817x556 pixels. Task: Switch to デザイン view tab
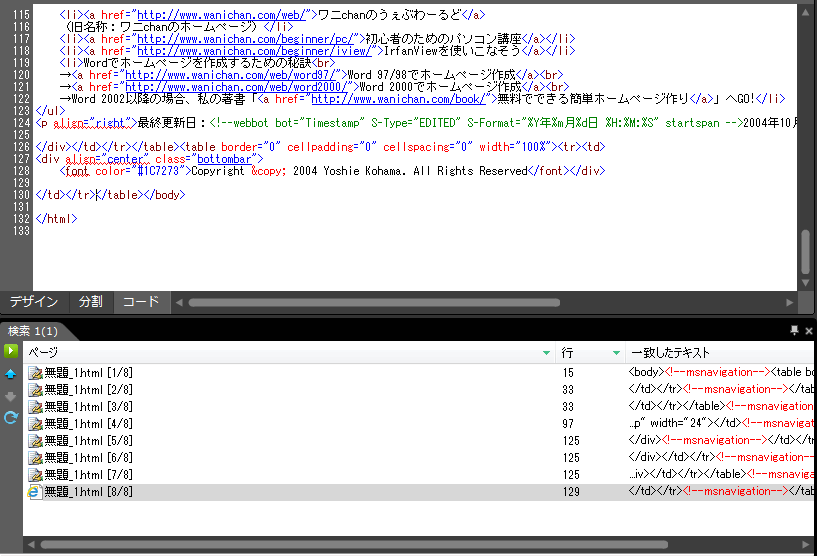click(34, 302)
